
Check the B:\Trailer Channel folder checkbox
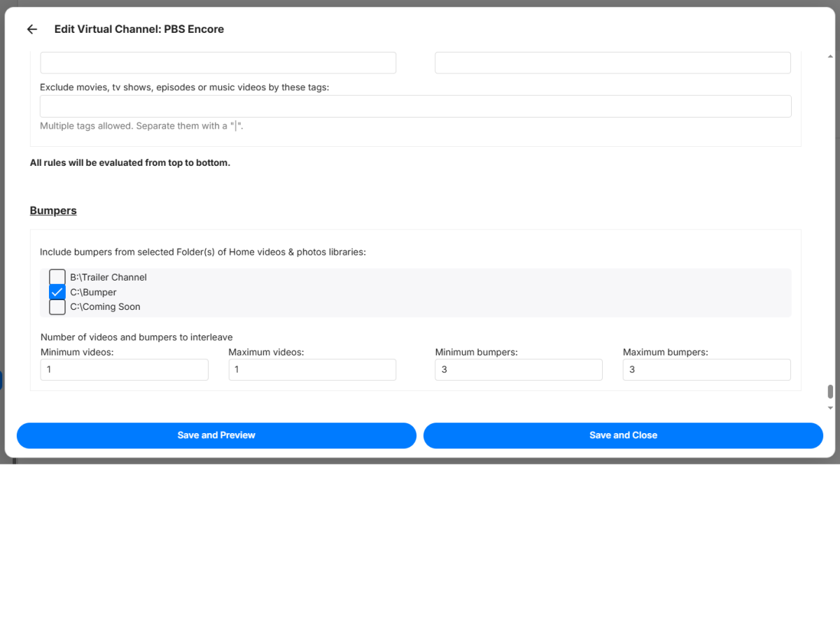(57, 277)
